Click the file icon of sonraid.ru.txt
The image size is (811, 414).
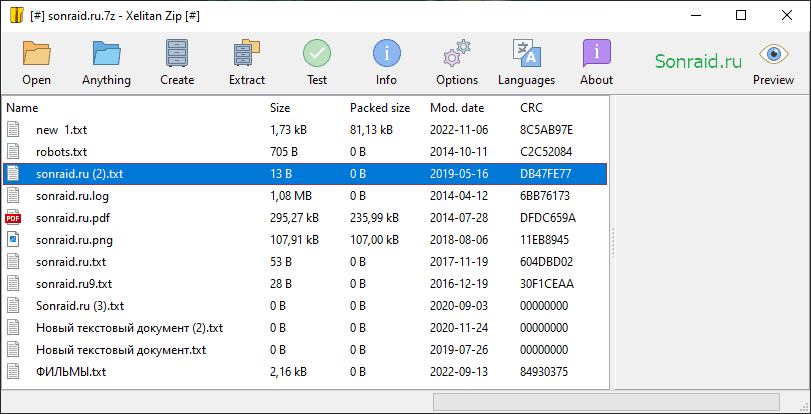coord(13,262)
